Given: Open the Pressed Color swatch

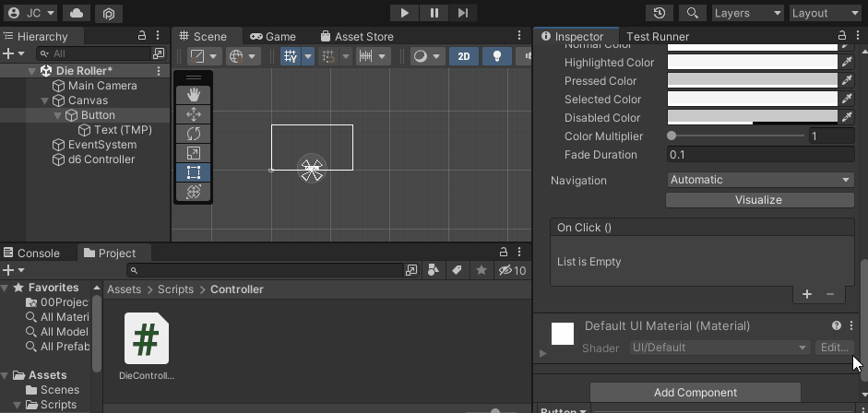Looking at the screenshot, I should pos(753,81).
